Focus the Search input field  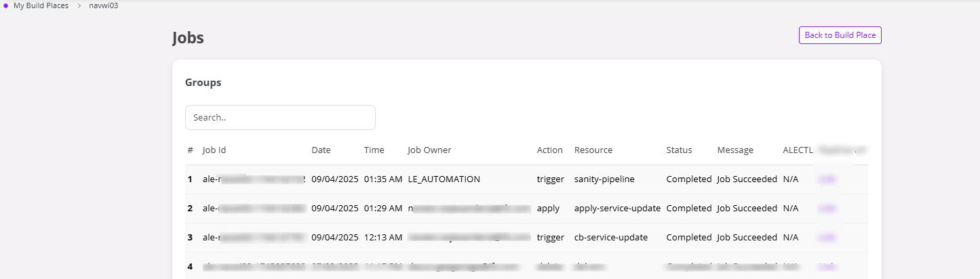(x=280, y=117)
